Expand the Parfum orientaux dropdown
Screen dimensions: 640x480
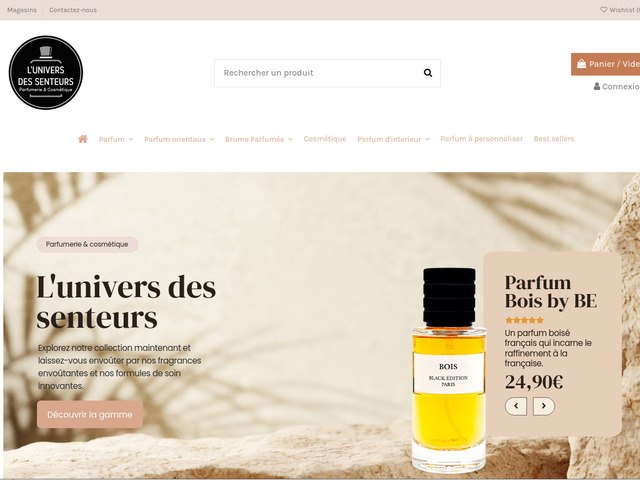[x=179, y=139]
